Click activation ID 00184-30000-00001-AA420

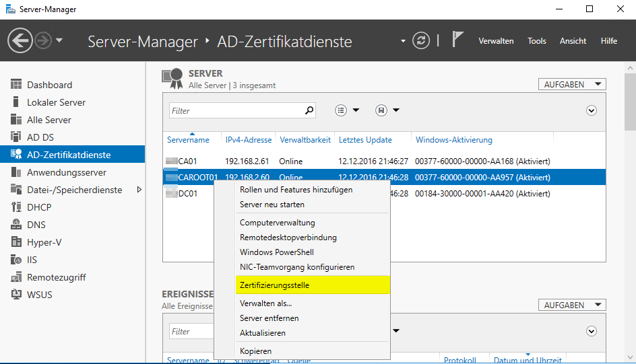pyautogui.click(x=464, y=194)
